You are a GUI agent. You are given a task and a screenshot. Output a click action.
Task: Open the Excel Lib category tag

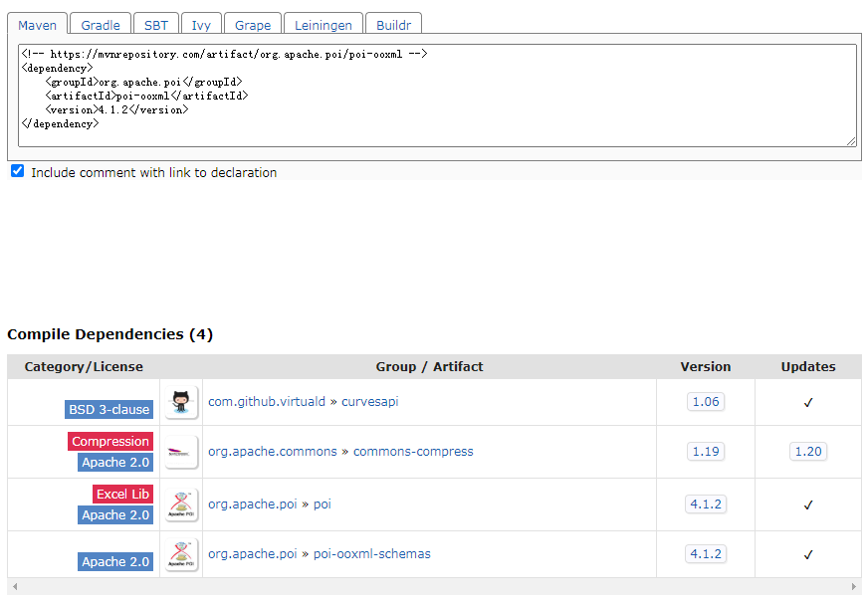click(x=122, y=494)
